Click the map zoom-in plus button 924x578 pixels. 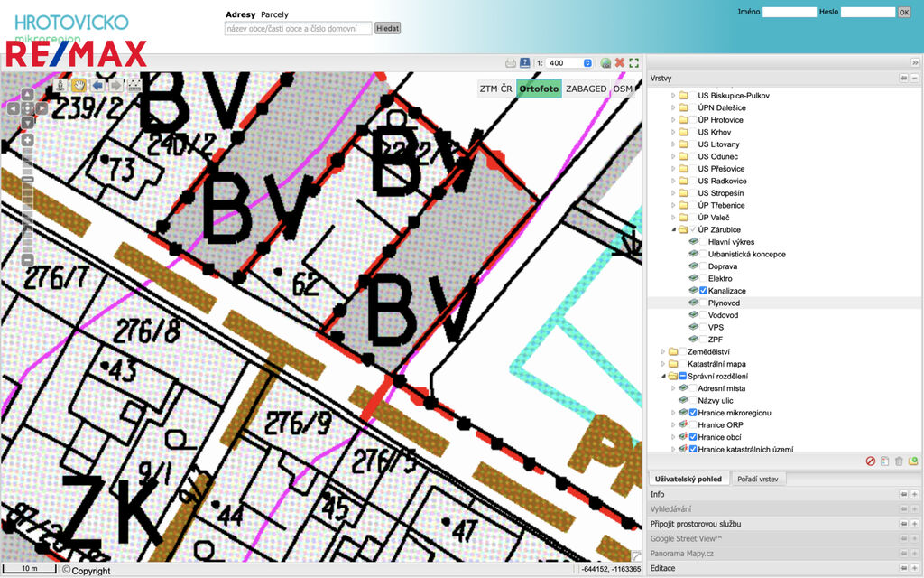(28, 141)
